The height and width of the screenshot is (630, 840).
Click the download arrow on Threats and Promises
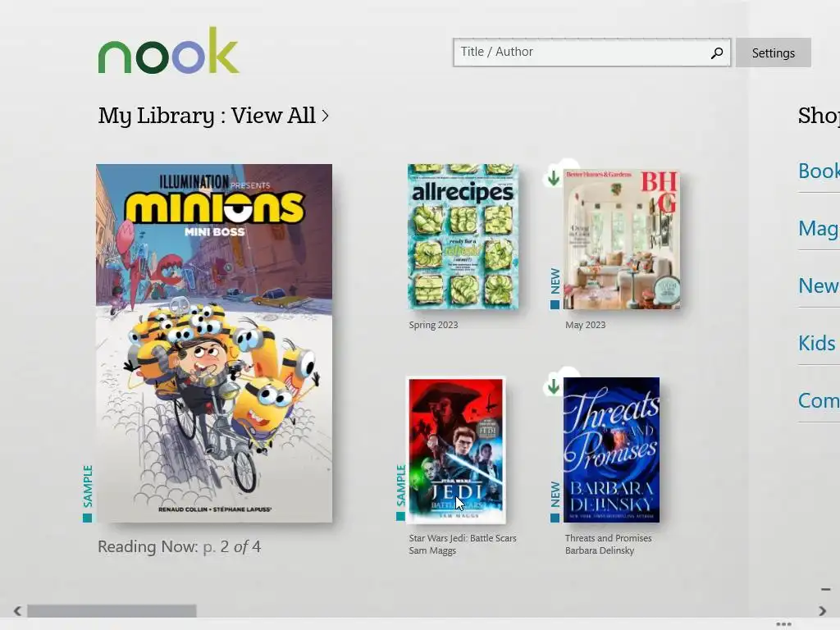coord(554,386)
